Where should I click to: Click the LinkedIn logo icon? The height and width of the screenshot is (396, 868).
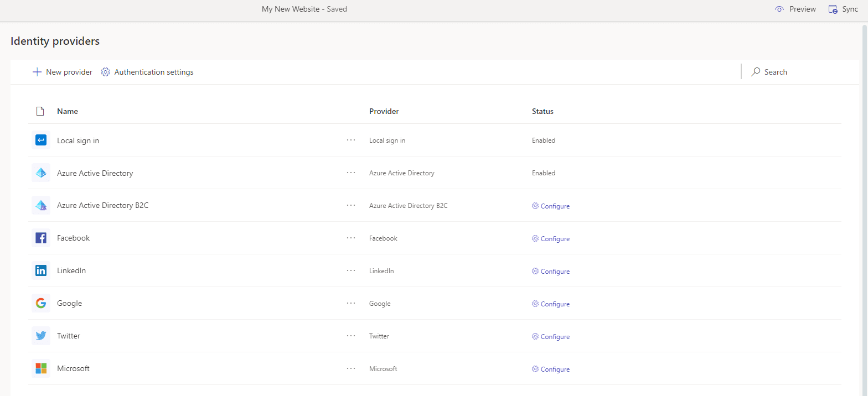(41, 270)
